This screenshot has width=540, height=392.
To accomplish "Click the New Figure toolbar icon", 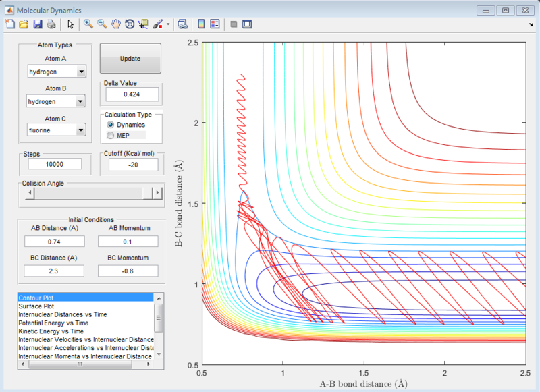I will pyautogui.click(x=9, y=24).
